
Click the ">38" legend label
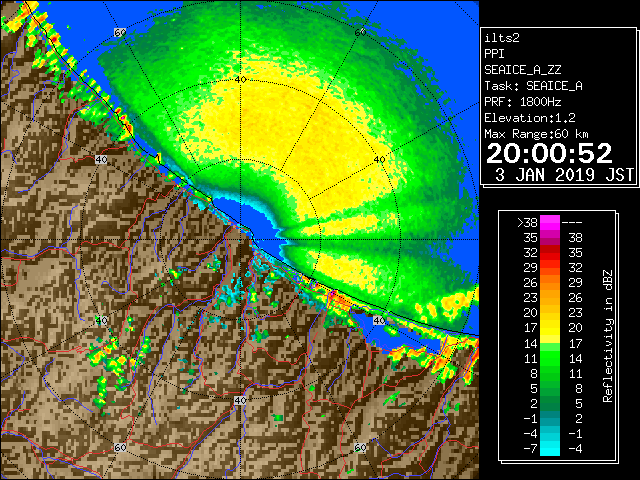[x=528, y=223]
